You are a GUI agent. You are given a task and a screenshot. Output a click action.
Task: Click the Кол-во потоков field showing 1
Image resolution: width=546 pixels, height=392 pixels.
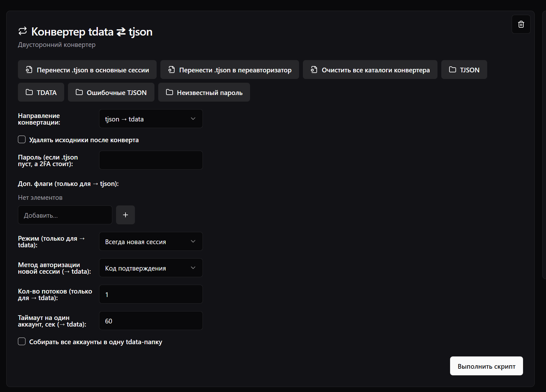[x=151, y=294]
